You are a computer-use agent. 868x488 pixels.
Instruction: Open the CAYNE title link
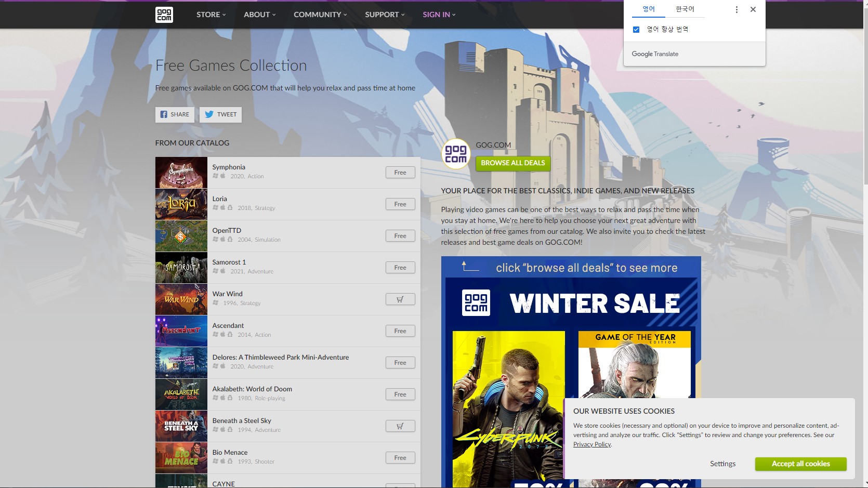point(223,484)
